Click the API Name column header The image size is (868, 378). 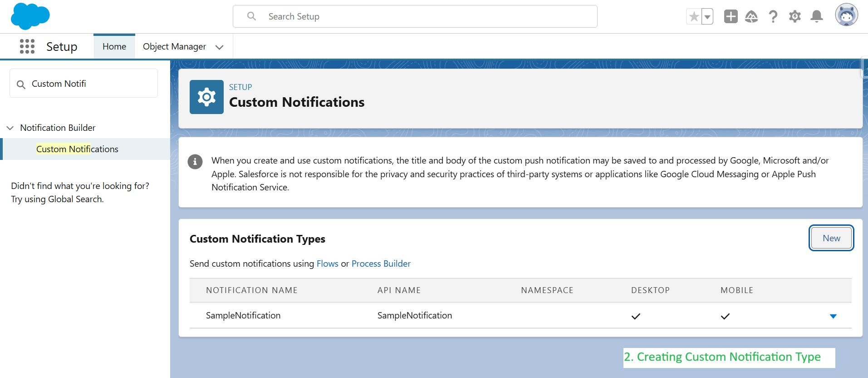399,290
